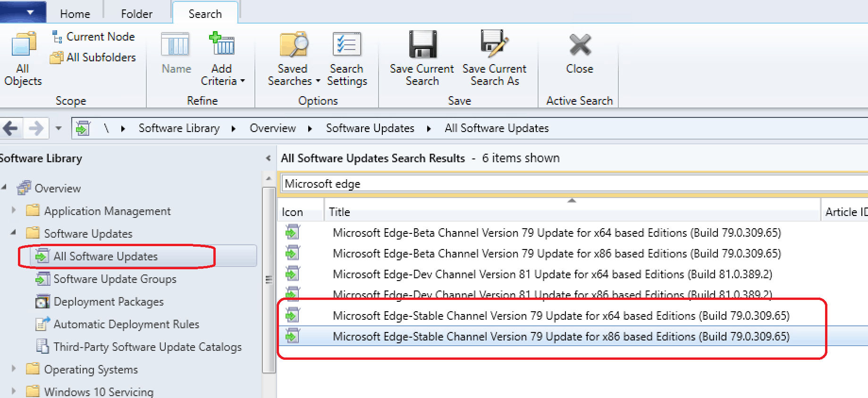
Task: Click Software Updates in breadcrumb
Action: (x=370, y=128)
